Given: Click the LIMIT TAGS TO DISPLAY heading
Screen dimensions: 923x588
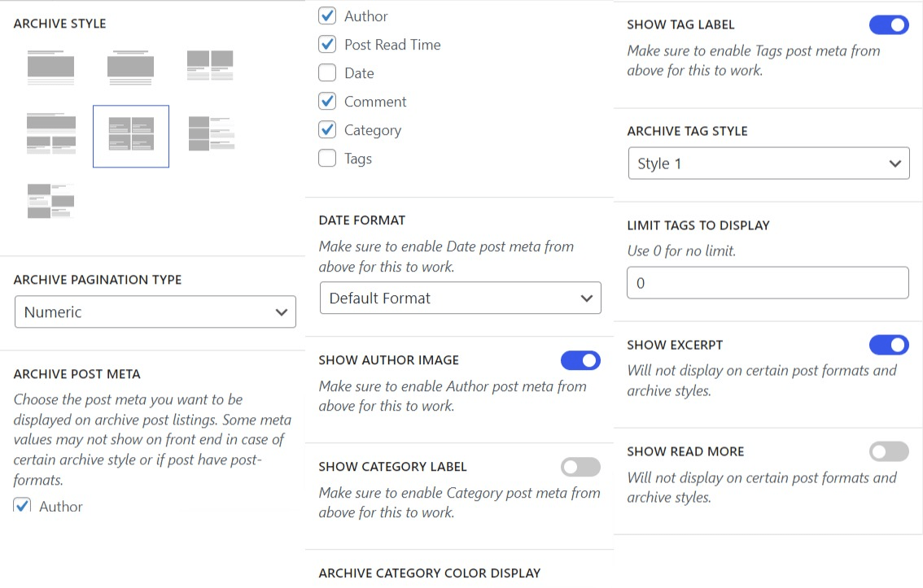Looking at the screenshot, I should (x=698, y=225).
